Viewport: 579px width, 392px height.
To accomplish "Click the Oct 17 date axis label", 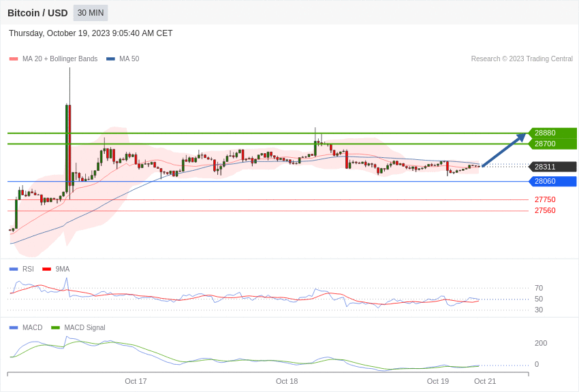I will [136, 381].
